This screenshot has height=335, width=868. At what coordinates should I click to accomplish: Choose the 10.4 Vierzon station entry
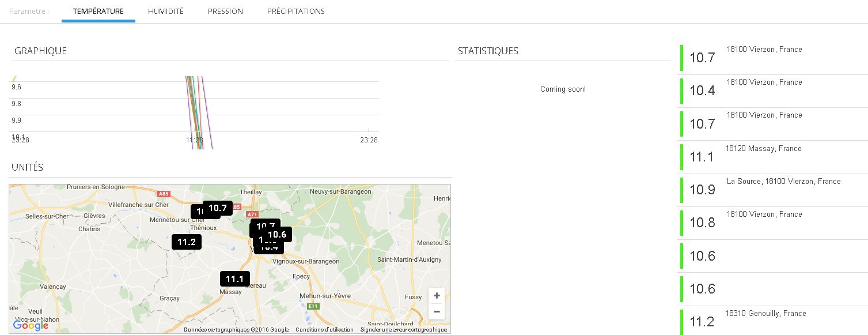772,91
